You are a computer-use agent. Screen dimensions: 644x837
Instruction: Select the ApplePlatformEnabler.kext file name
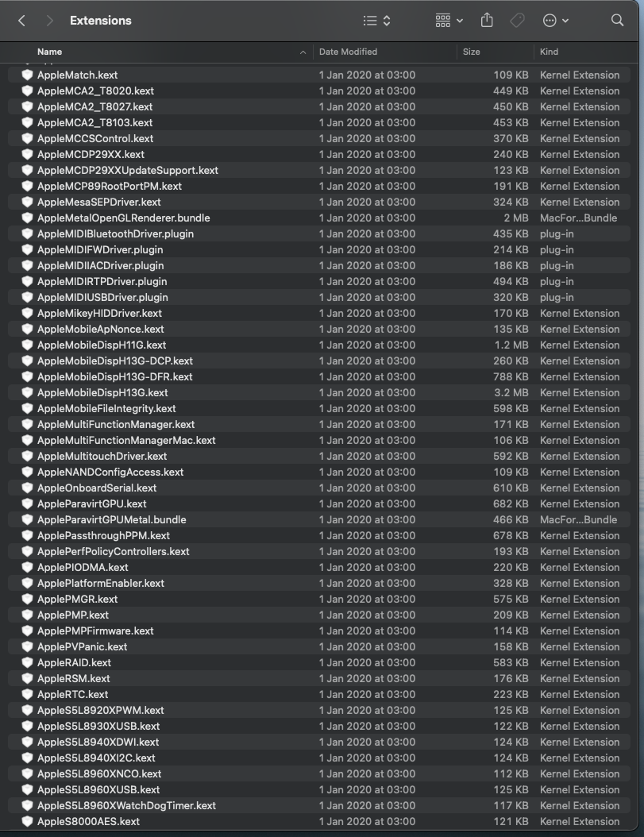click(101, 584)
